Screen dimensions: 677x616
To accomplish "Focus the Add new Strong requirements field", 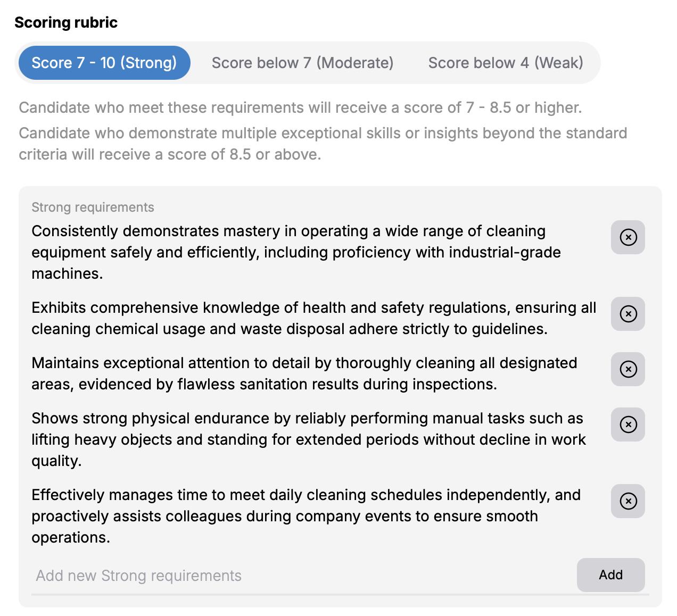I will tap(301, 576).
